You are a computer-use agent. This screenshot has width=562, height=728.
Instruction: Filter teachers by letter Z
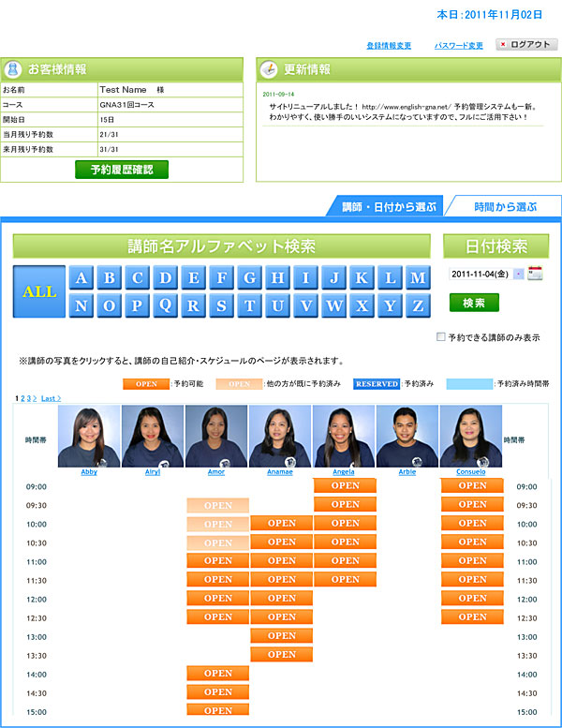(418, 305)
